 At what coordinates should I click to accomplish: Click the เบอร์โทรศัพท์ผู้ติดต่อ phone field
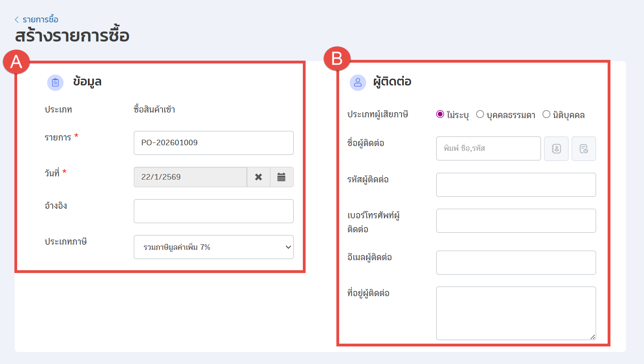pyautogui.click(x=516, y=221)
